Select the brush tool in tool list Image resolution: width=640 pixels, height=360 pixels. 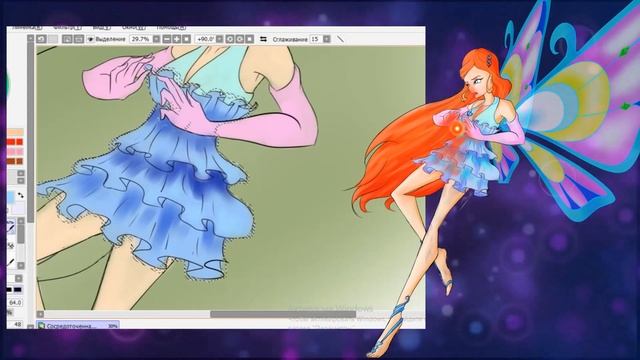coord(11,227)
